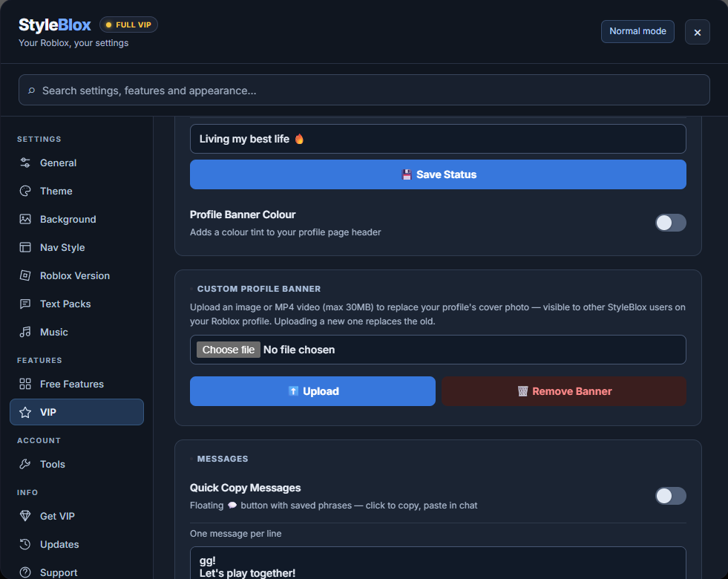Click the trash bin icon on Remove Banner
Image resolution: width=728 pixels, height=579 pixels.
522,391
